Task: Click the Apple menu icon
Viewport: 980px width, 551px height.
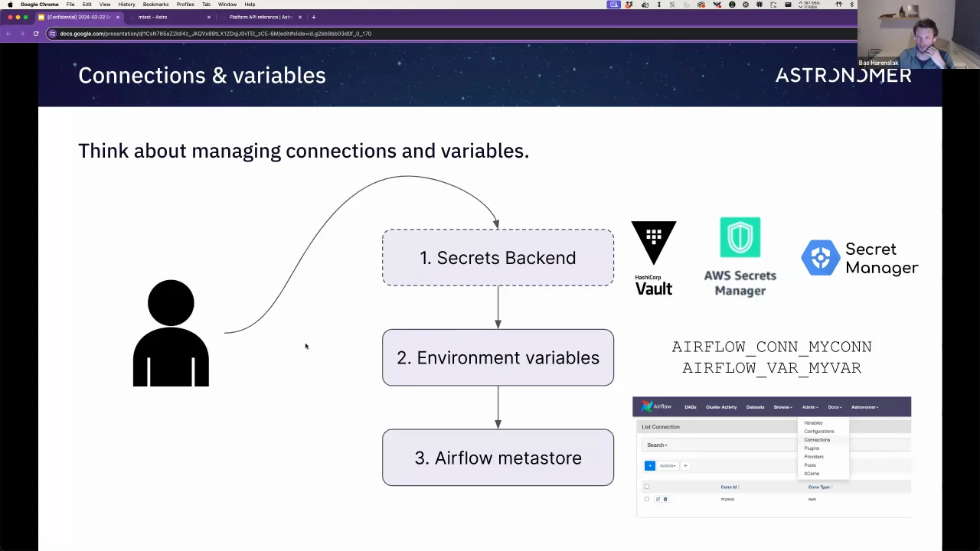Action: [10, 5]
